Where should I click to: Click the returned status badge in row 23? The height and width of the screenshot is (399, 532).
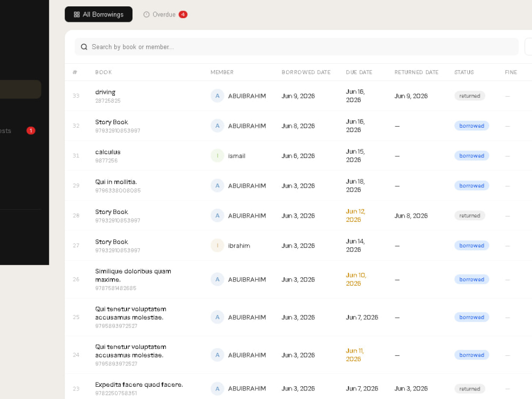(x=470, y=388)
